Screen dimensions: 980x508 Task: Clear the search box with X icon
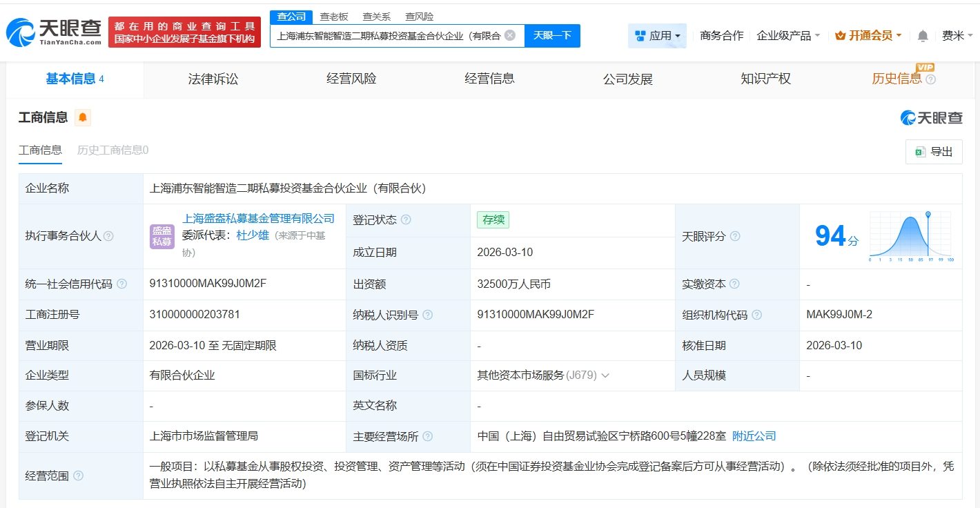click(x=510, y=35)
